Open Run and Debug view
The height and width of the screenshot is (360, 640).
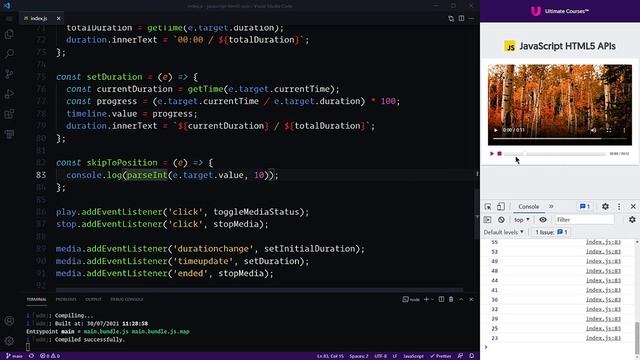point(9,94)
